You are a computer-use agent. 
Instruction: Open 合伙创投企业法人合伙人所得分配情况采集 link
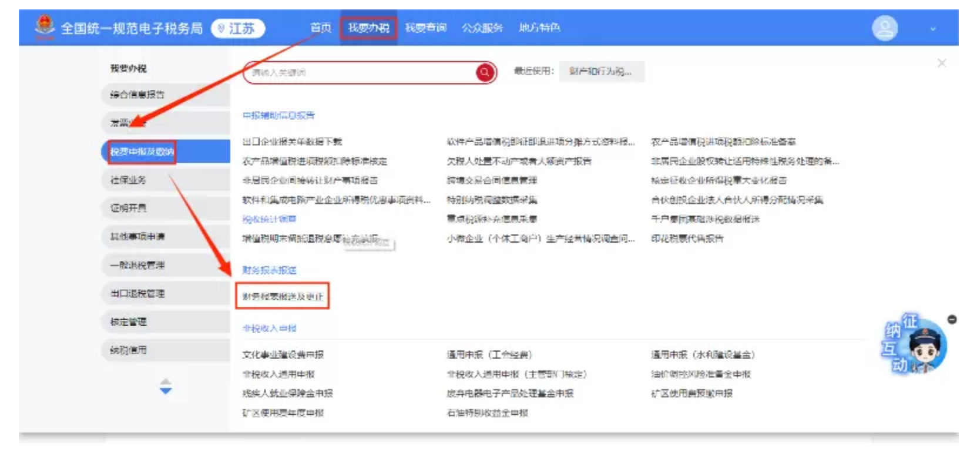click(x=737, y=200)
